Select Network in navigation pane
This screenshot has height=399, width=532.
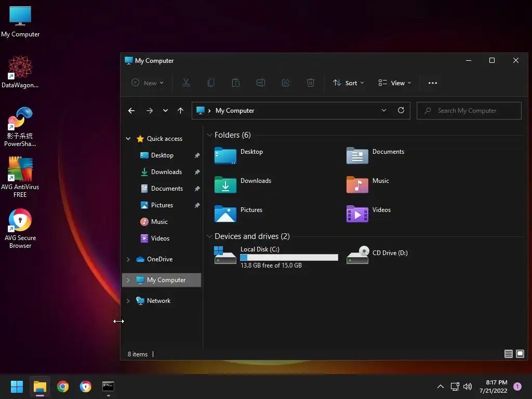(158, 301)
